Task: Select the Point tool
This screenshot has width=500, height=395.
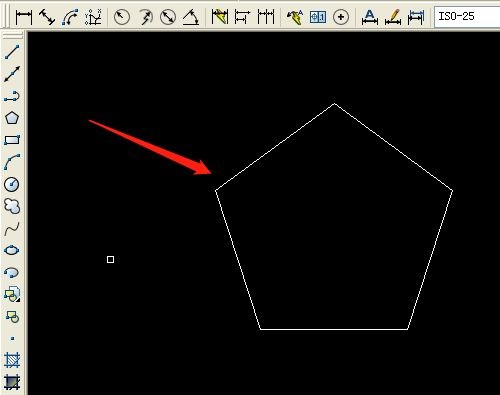Action: pyautogui.click(x=12, y=338)
